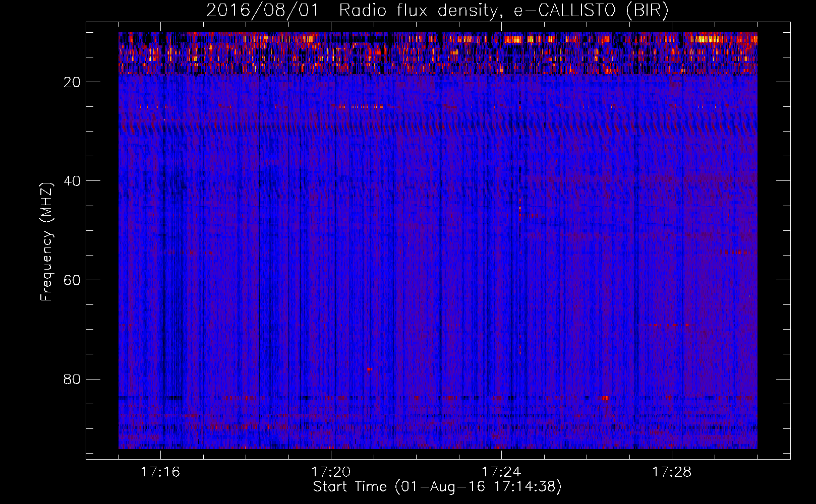Select the 17:24 time tick label

click(501, 472)
